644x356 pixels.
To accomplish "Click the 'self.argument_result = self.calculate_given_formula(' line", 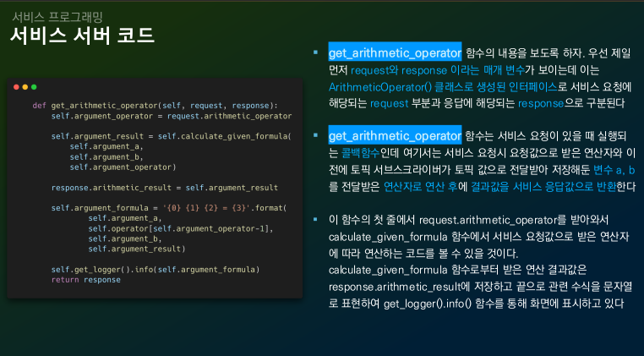I will pos(172,136).
